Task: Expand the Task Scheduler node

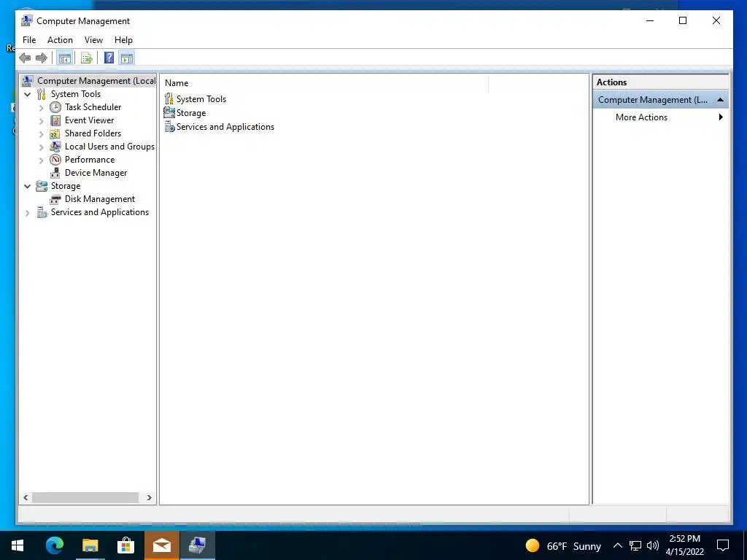Action: coord(42,108)
